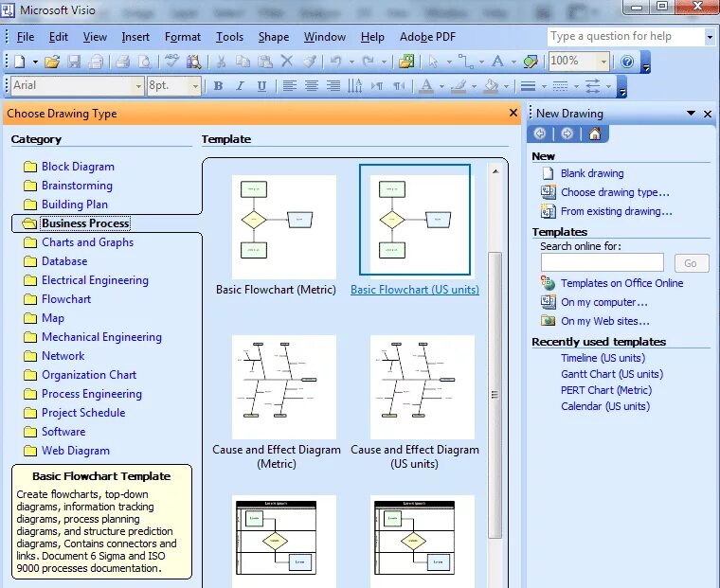Select Cause and Effect Diagram (US units) thumbnail

pos(422,387)
